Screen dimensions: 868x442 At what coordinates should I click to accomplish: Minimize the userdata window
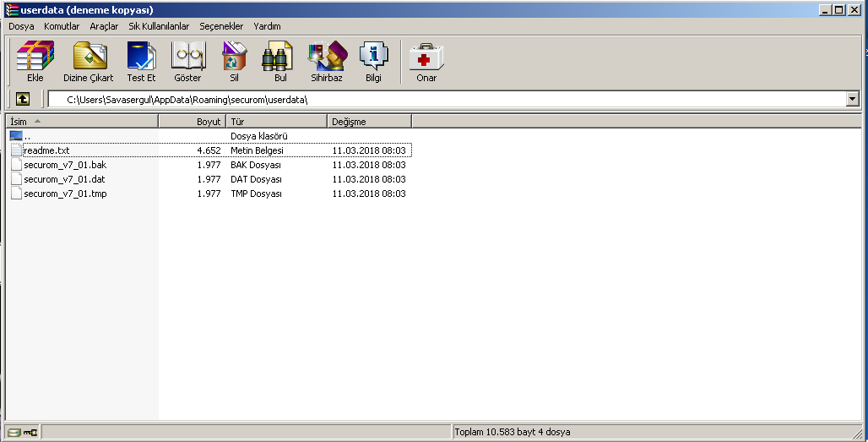click(825, 10)
